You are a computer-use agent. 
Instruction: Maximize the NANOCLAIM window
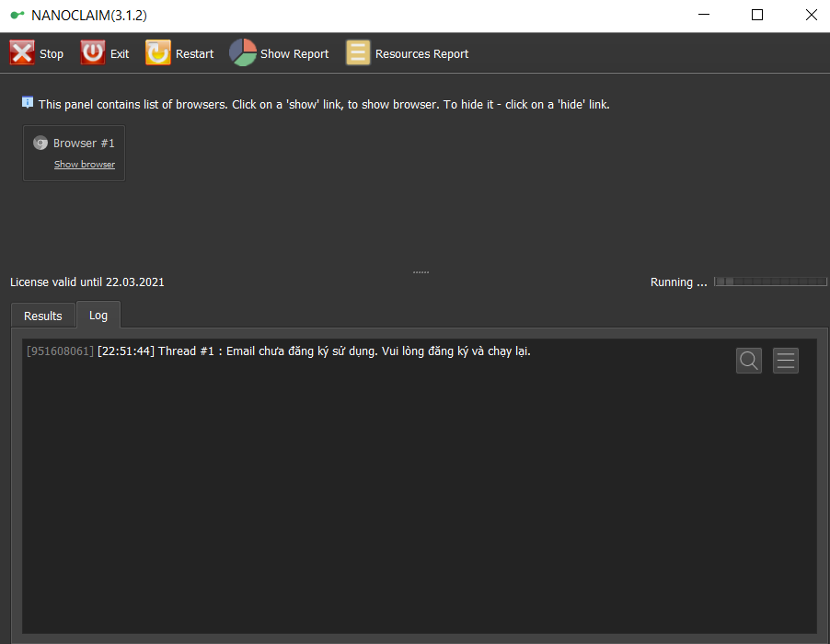(757, 15)
